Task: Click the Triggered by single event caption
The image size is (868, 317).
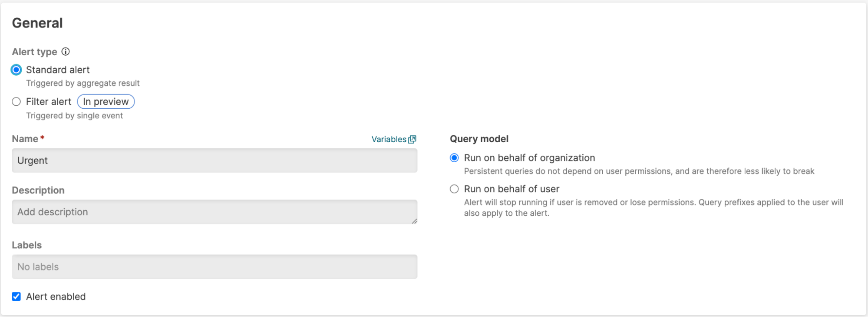Action: 74,116
